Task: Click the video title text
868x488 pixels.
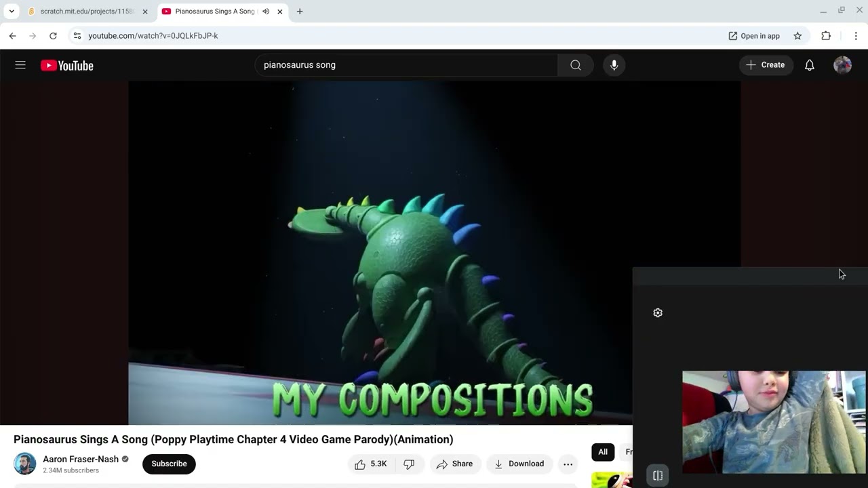Action: [233, 439]
